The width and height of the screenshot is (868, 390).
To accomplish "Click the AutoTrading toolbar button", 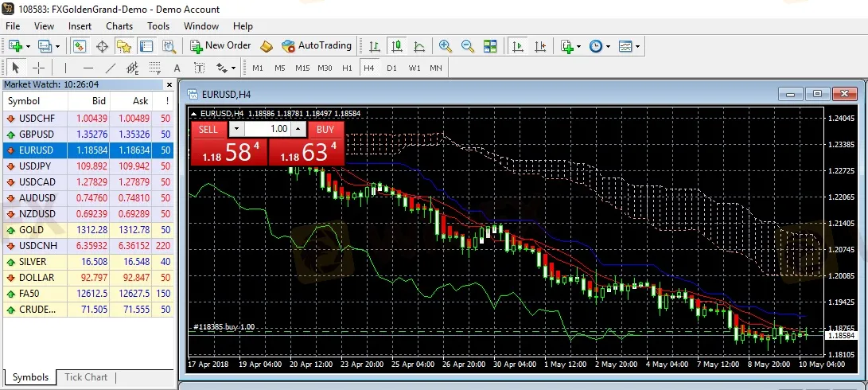I will coord(316,46).
